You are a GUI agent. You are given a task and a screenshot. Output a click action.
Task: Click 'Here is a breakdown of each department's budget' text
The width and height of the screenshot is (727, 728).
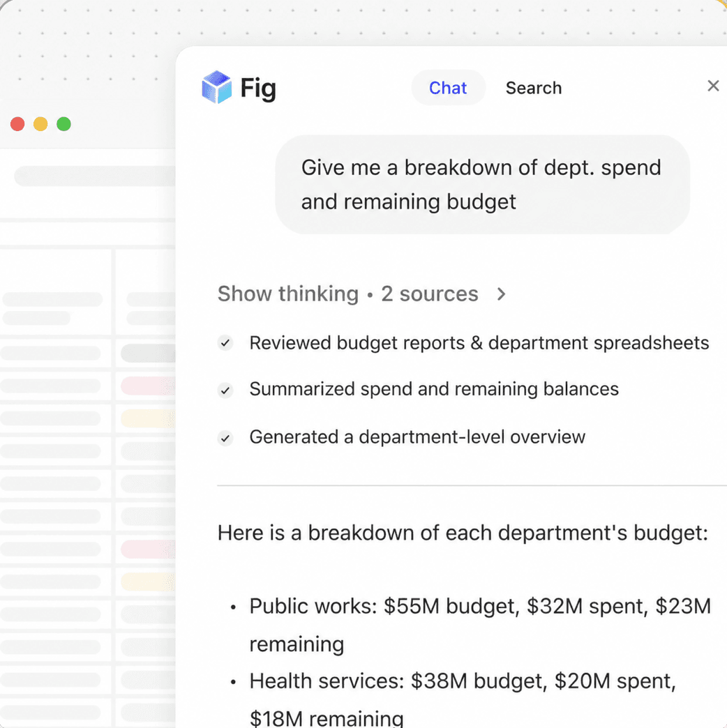[x=463, y=533]
